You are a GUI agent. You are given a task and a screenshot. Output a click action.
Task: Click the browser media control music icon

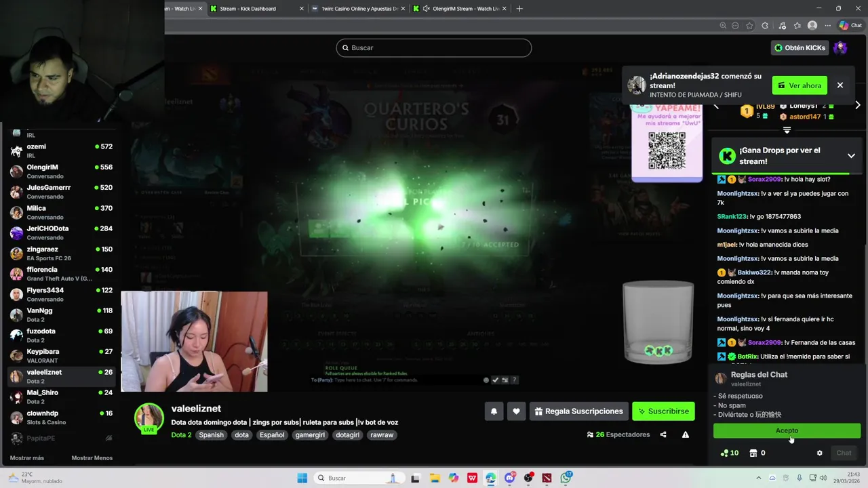(x=782, y=26)
